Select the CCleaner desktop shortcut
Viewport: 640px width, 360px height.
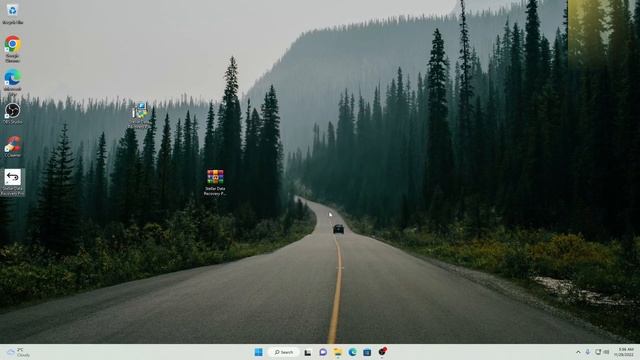pos(13,147)
